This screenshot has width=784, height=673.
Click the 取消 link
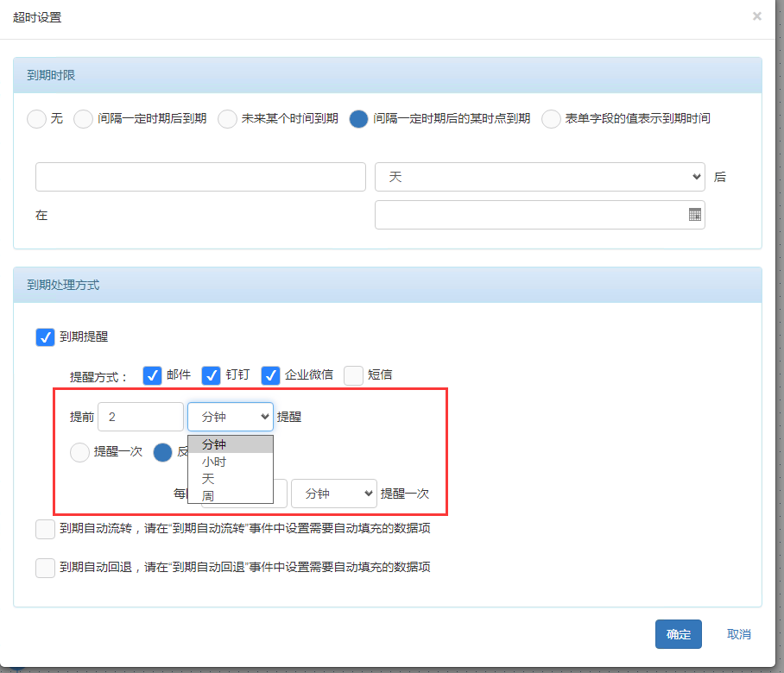point(738,634)
